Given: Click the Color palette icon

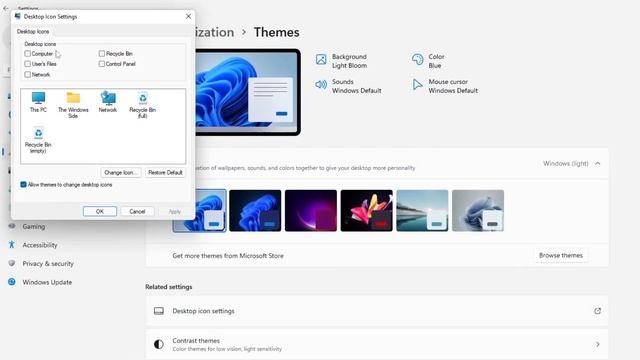Looking at the screenshot, I should tap(417, 60).
